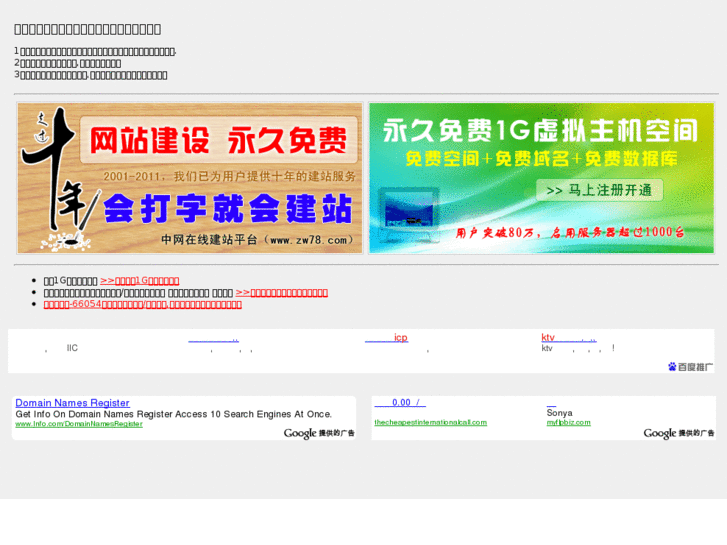This screenshot has height=545, width=727.
Task: Open the red link containing '66054'
Action: 142,304
